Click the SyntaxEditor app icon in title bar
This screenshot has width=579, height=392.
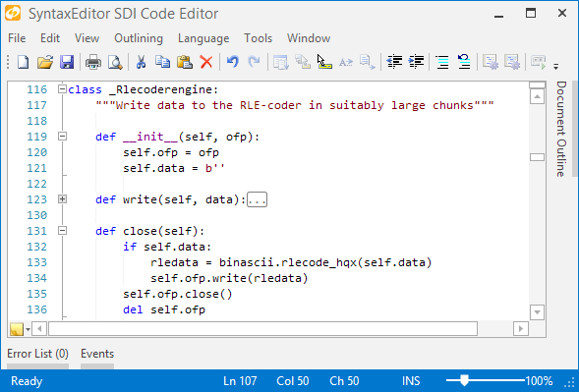[x=13, y=14]
